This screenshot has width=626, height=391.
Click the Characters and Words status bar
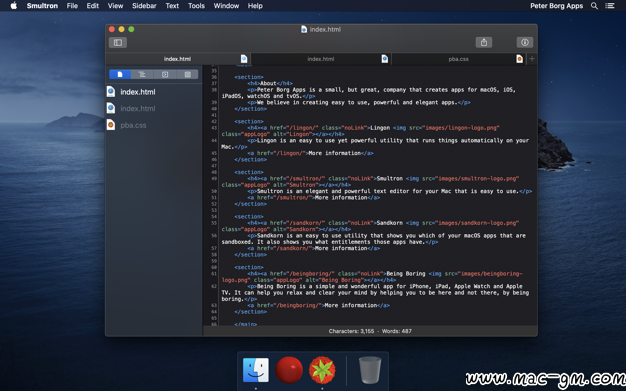(x=370, y=331)
